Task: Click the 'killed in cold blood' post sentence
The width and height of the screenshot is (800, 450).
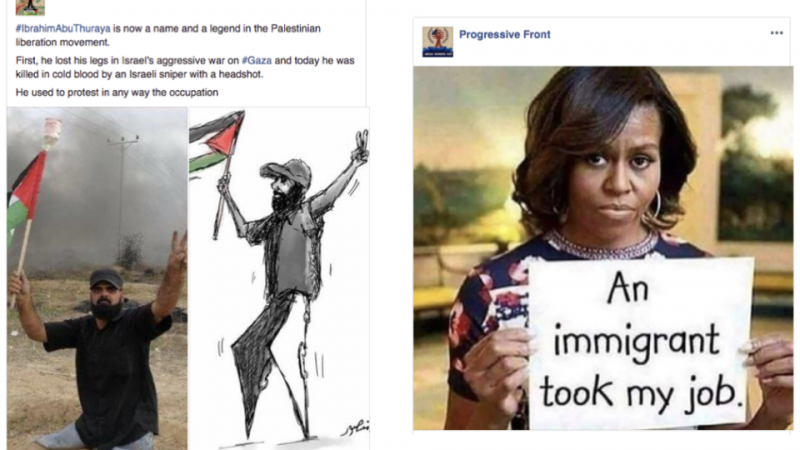Action: pyautogui.click(x=185, y=67)
